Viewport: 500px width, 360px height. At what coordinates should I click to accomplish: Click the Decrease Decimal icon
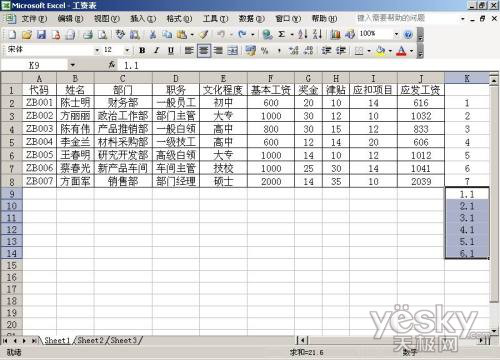point(309,51)
